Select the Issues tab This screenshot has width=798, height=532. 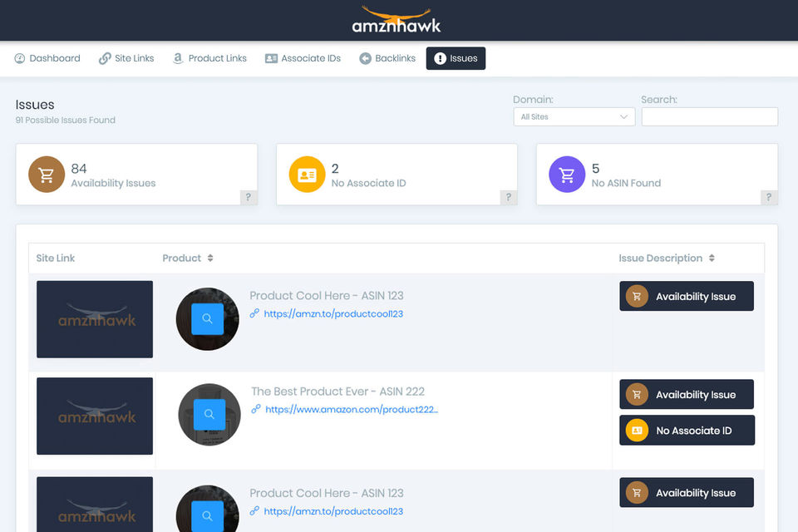point(456,58)
